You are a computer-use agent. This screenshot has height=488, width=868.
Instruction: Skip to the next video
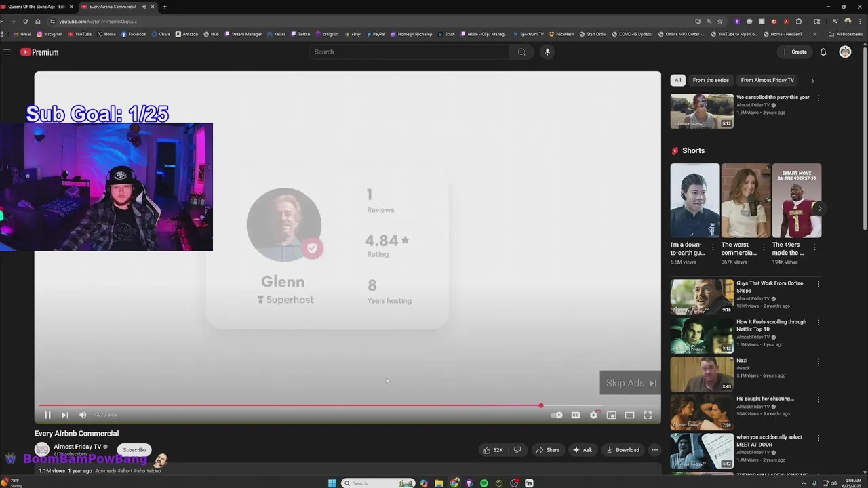[x=65, y=415]
